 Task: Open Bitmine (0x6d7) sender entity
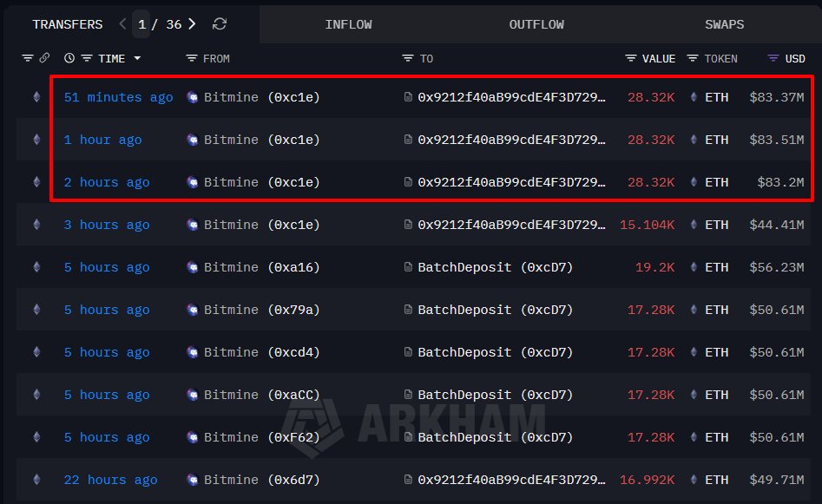pos(261,480)
